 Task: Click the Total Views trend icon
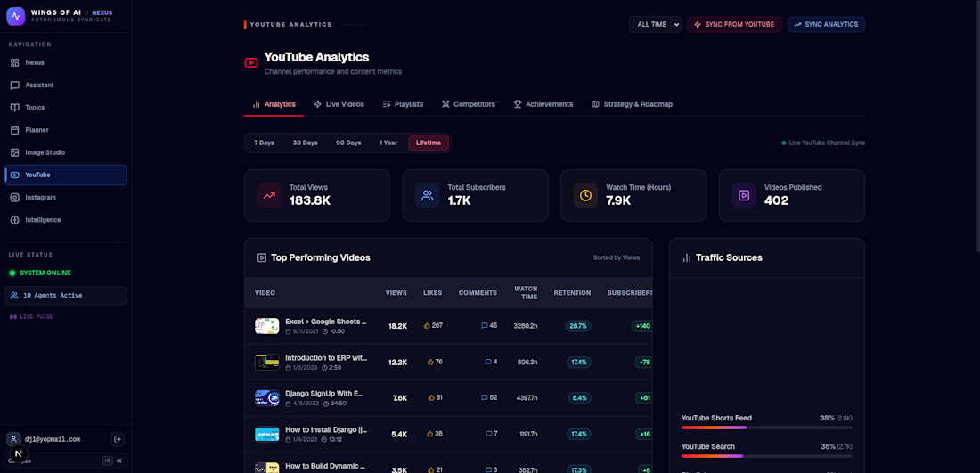coord(269,196)
